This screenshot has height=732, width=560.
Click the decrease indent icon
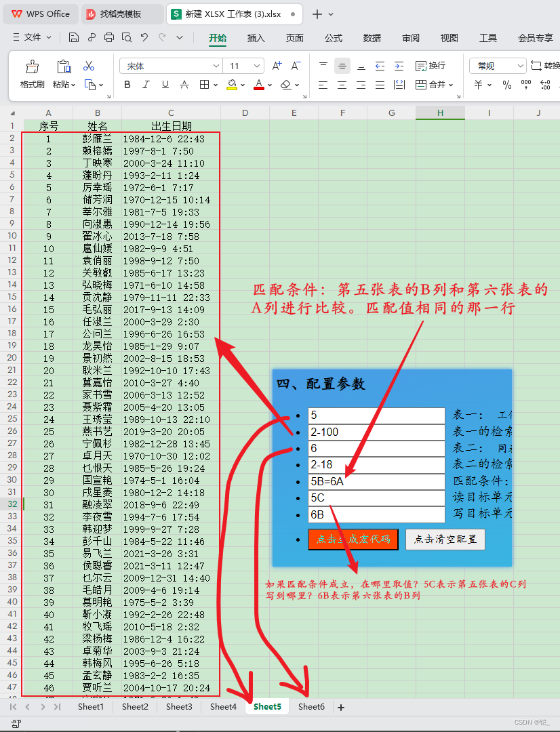[380, 66]
